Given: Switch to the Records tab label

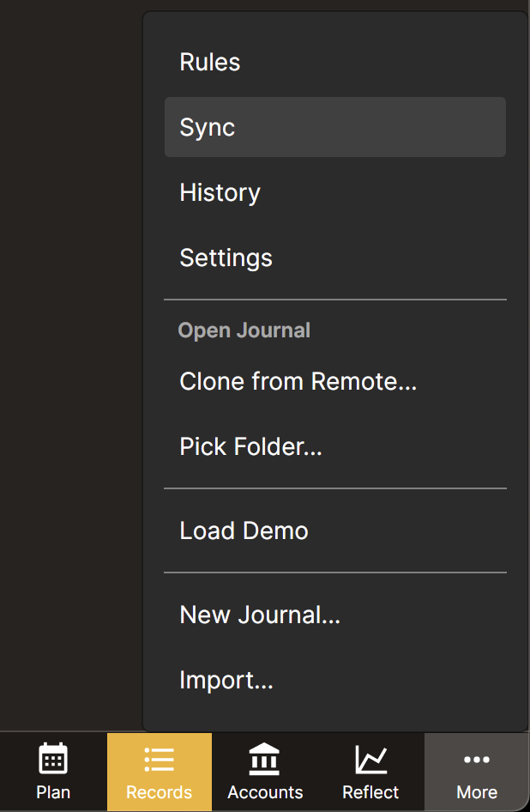Looking at the screenshot, I should coord(159,792).
